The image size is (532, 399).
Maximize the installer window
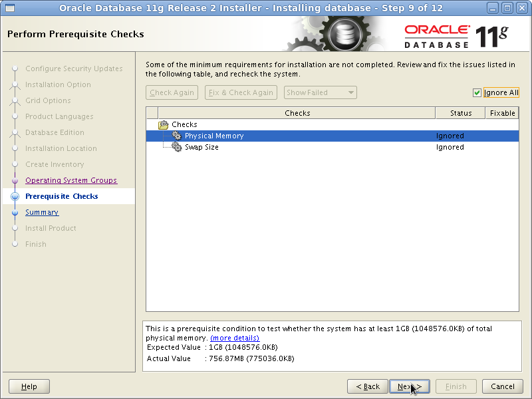tap(507, 8)
